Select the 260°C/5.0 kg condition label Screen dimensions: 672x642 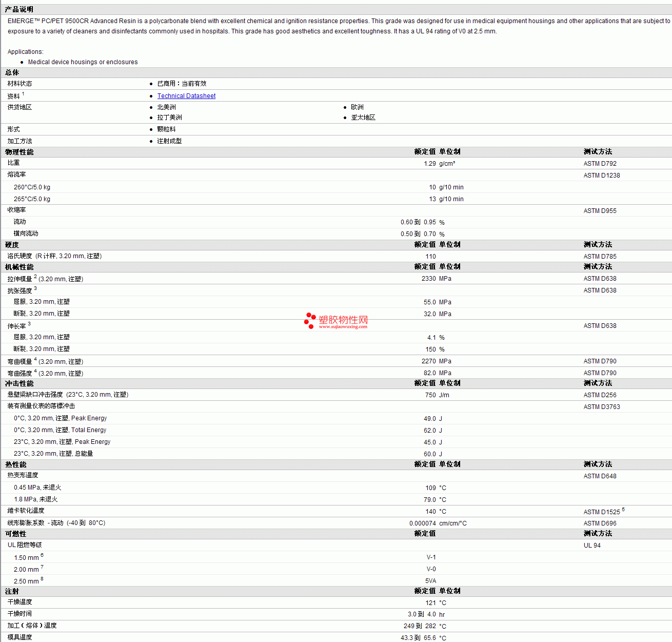click(x=32, y=187)
